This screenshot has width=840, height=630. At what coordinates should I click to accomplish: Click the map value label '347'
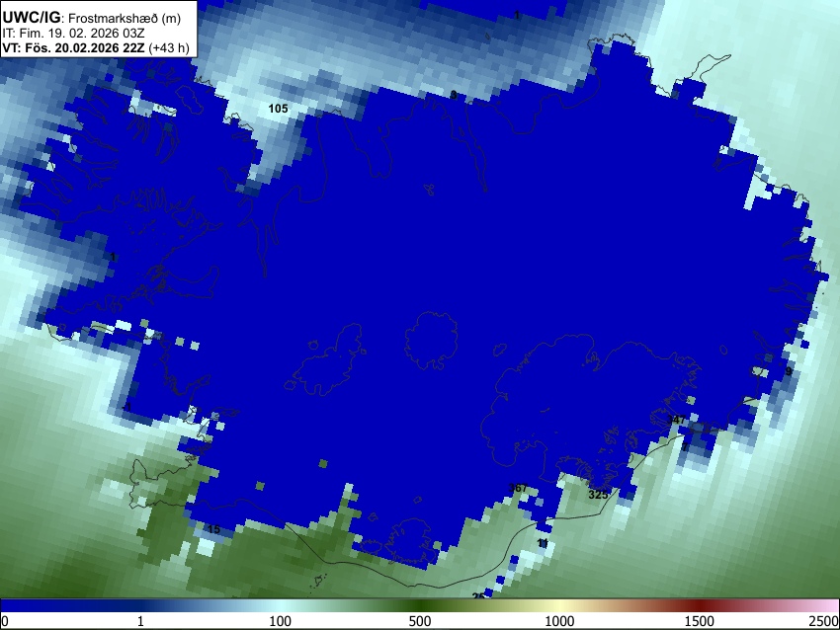(x=676, y=420)
